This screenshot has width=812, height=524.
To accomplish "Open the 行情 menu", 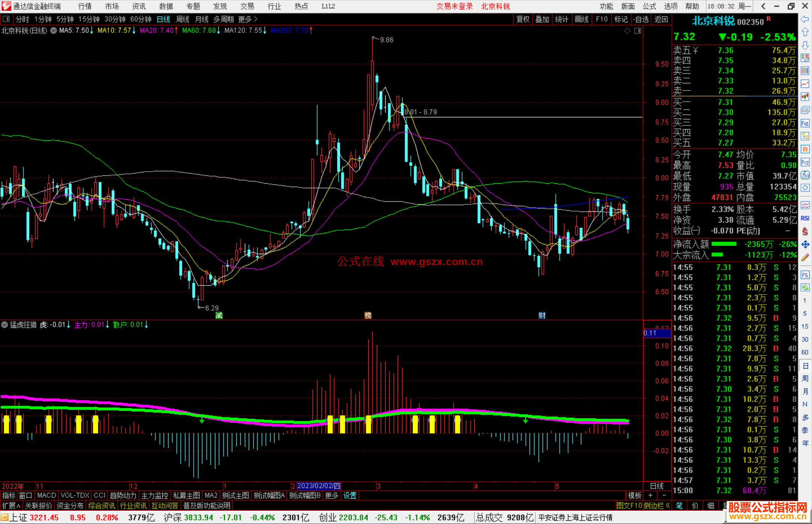I will (x=85, y=6).
